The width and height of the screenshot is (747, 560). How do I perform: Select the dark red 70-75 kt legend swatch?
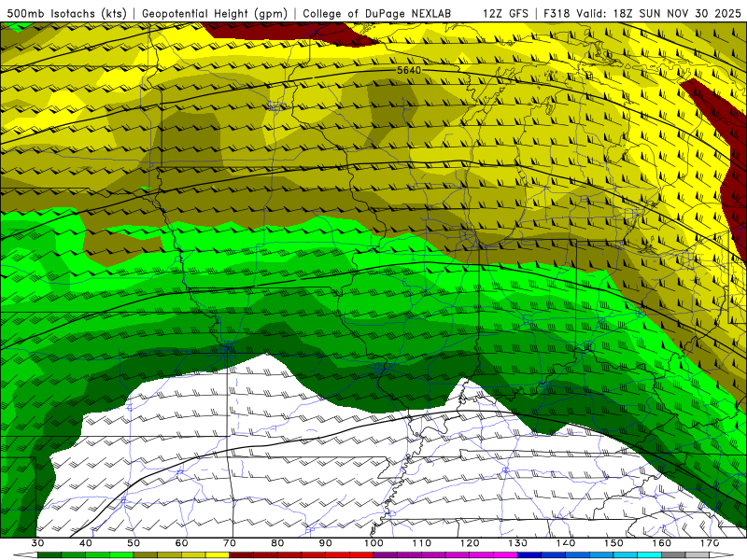pos(242,555)
